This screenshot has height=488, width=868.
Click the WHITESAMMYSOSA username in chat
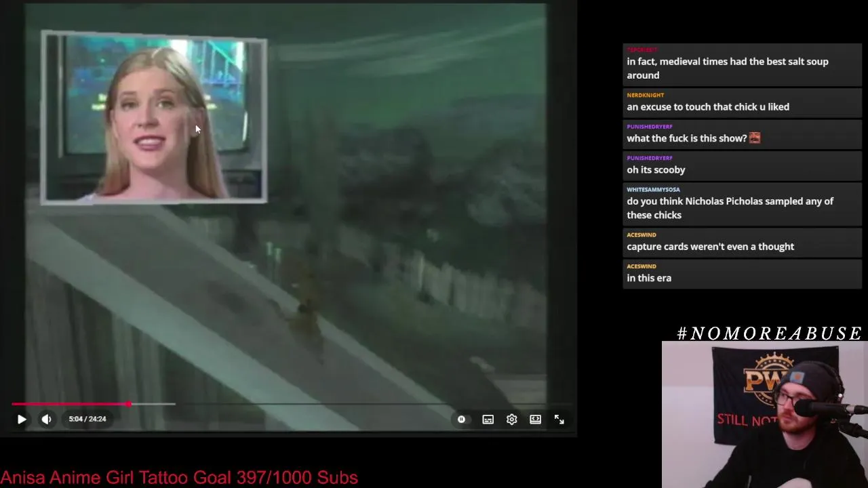click(654, 190)
